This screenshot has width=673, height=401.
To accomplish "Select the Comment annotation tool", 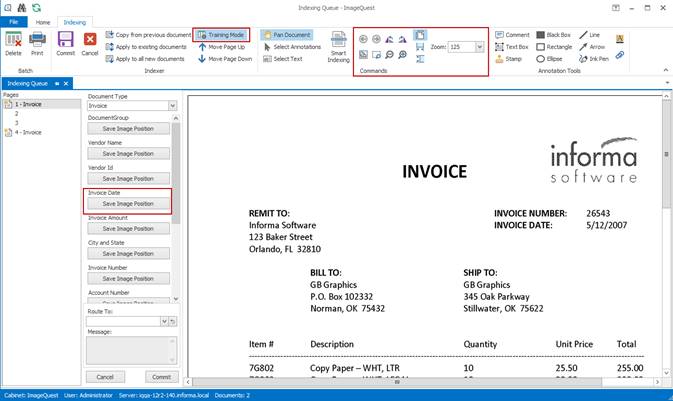I will tap(512, 35).
